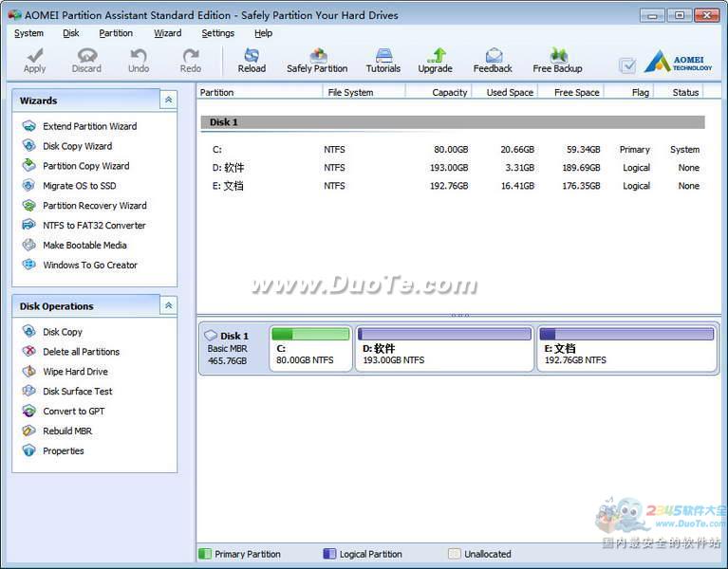Click the Apply checkmark toolbar icon

pos(35,56)
